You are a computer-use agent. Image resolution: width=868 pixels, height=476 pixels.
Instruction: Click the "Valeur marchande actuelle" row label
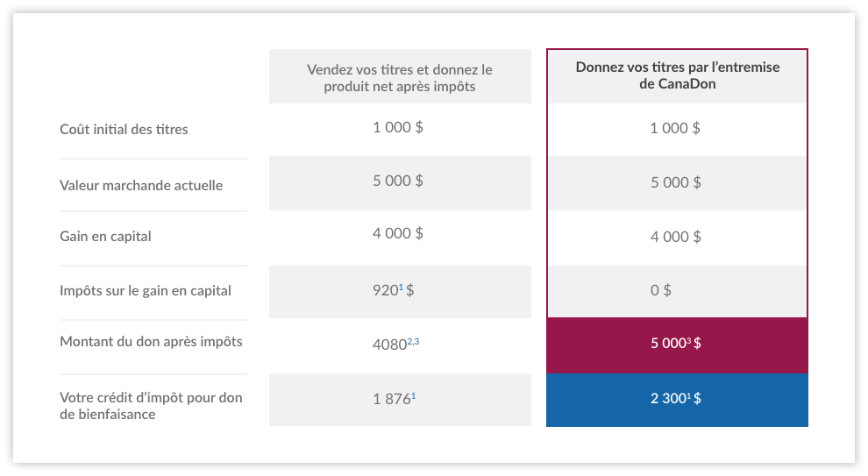141,185
